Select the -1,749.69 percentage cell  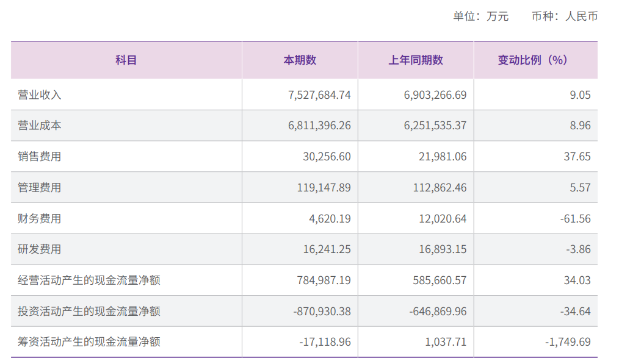(568, 342)
